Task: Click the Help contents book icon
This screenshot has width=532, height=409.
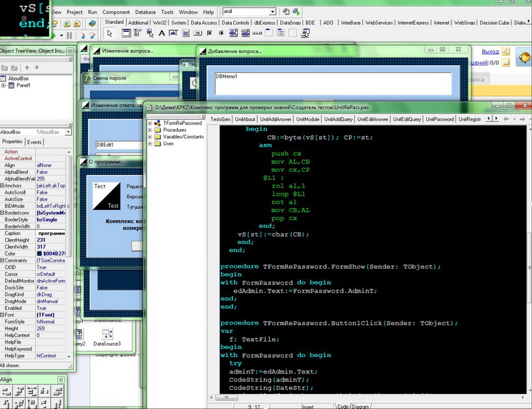Action: point(92,24)
